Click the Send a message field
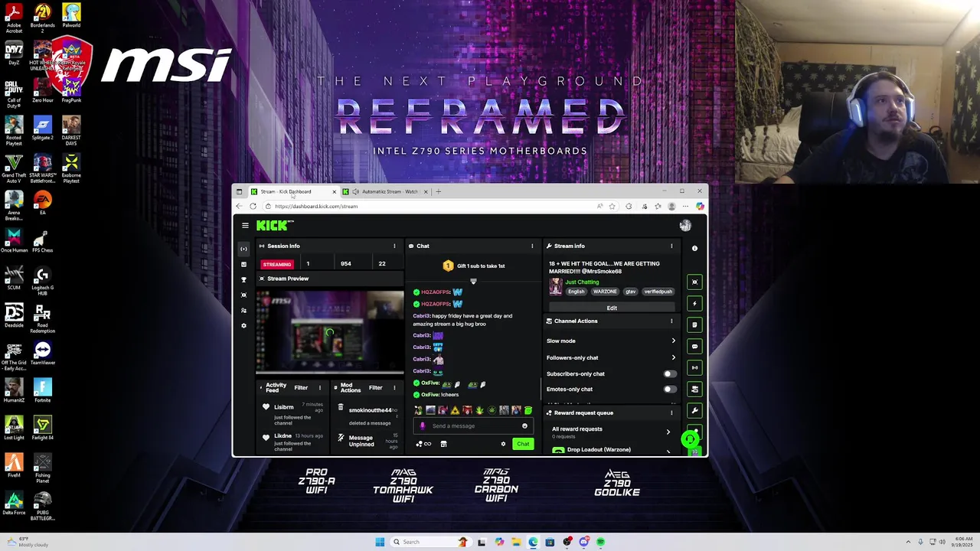 (473, 425)
